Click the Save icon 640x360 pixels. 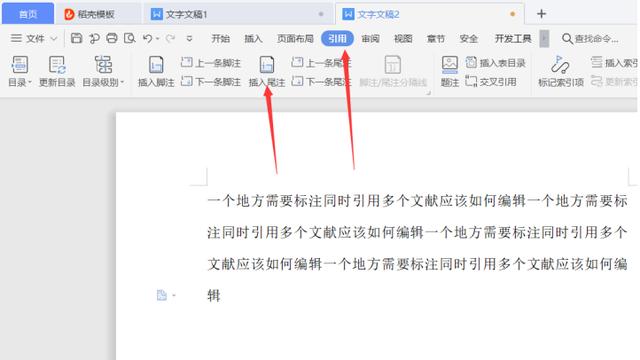[76, 38]
